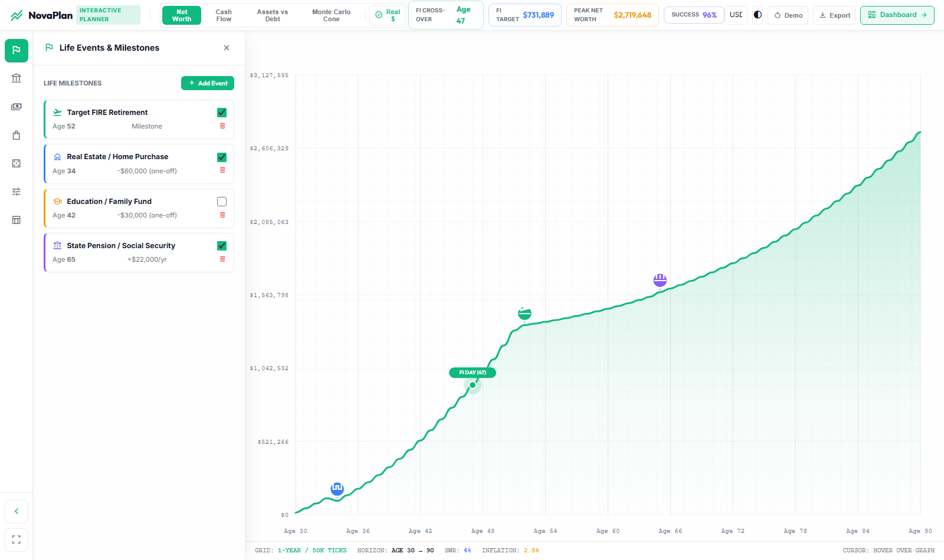Open the sliders settings sidebar icon
Viewport: 944px width, 560px height.
pyautogui.click(x=17, y=192)
